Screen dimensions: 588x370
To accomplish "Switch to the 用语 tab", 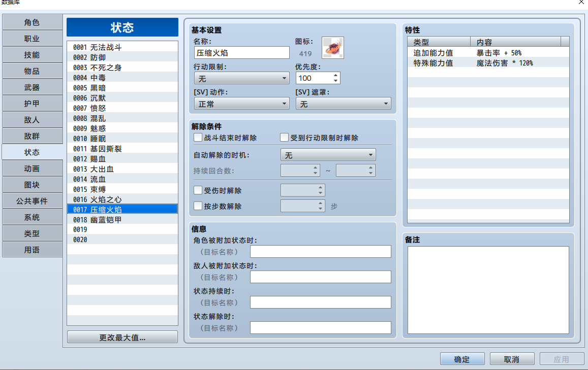I will 32,249.
